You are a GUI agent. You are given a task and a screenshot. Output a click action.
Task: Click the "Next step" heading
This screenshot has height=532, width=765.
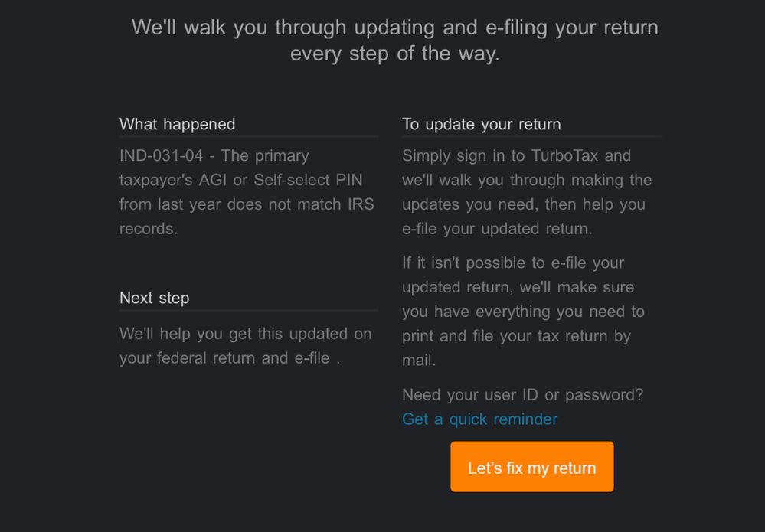pos(154,298)
